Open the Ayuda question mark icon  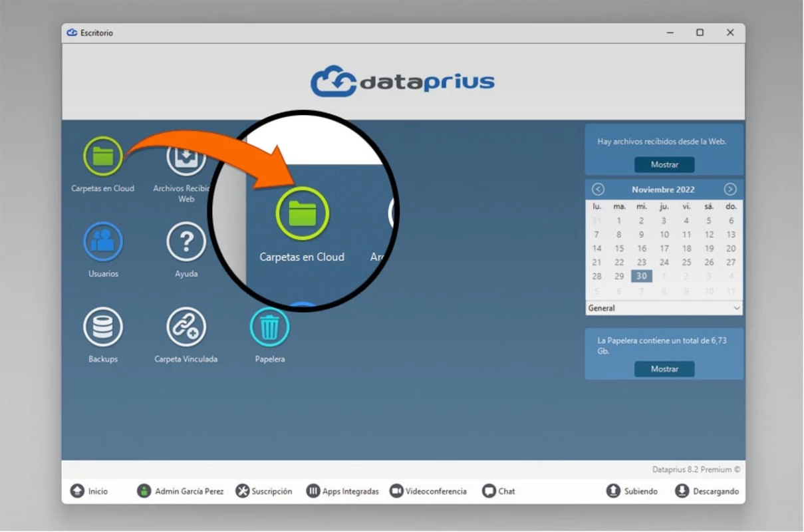[x=186, y=241]
